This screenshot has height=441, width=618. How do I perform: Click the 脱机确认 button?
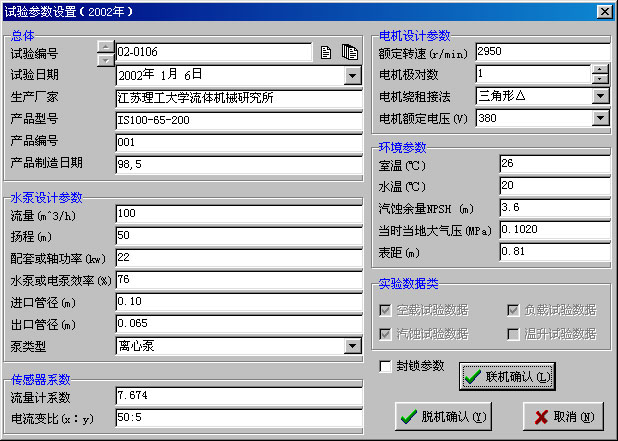[x=443, y=417]
